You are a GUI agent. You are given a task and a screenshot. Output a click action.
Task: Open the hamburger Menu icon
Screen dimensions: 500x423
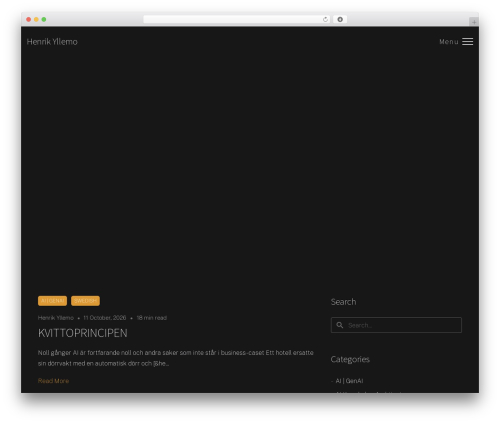[467, 41]
